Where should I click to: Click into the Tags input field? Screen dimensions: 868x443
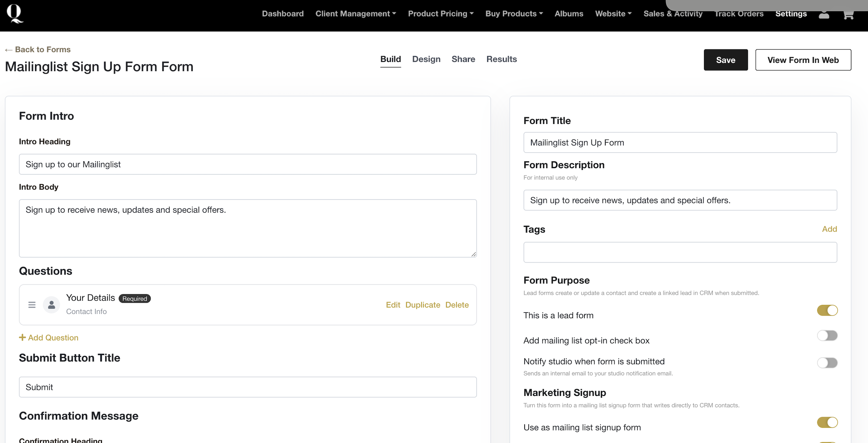point(680,252)
